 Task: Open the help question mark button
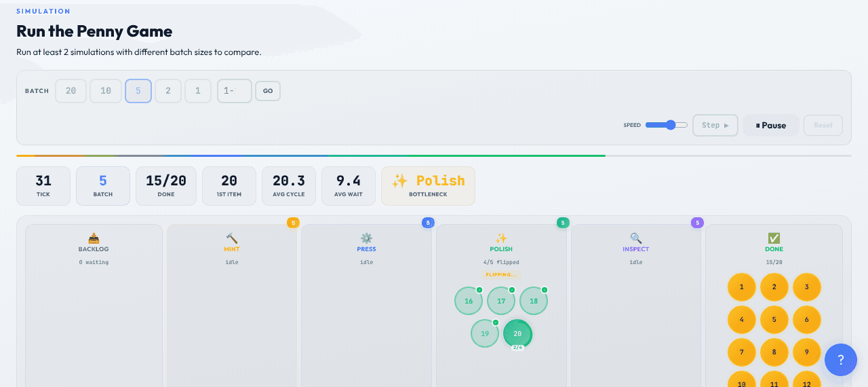tap(841, 360)
